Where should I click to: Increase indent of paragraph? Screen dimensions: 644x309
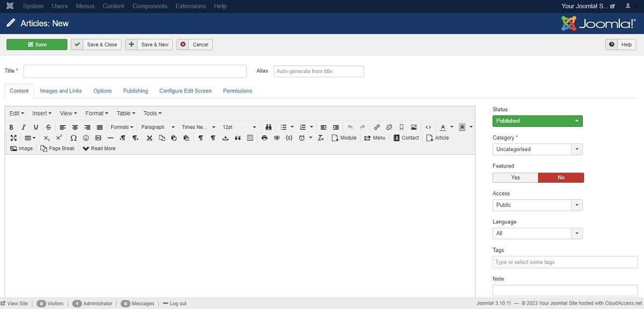click(x=336, y=127)
